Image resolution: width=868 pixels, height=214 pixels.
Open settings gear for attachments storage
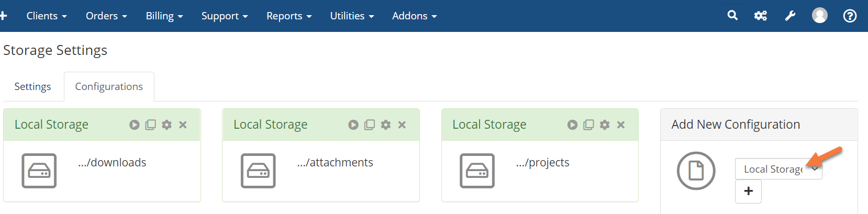(386, 125)
